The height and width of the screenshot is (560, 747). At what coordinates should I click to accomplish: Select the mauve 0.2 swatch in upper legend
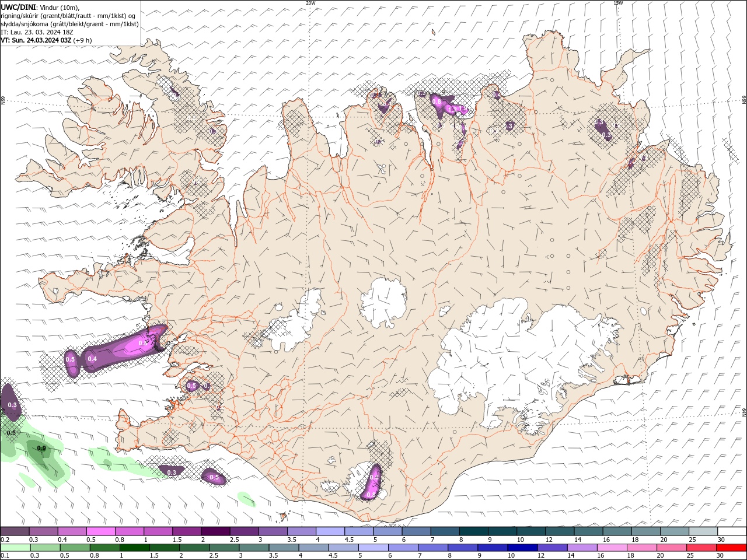[15, 531]
